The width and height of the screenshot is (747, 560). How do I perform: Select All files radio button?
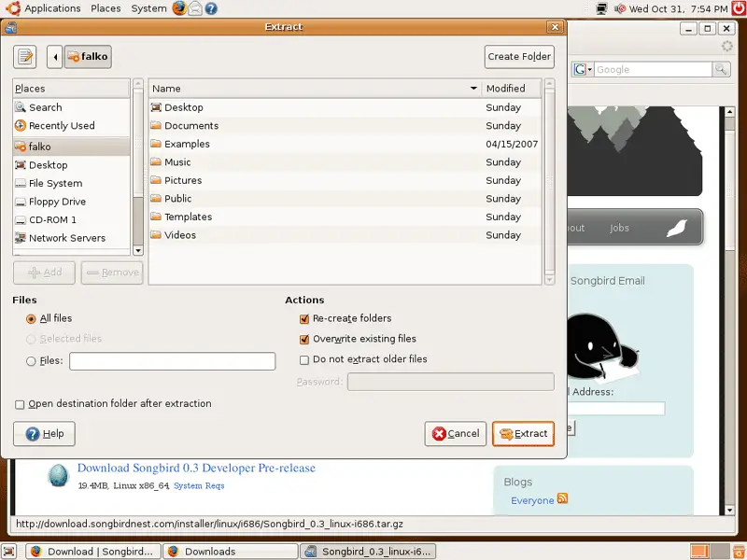tap(31, 319)
